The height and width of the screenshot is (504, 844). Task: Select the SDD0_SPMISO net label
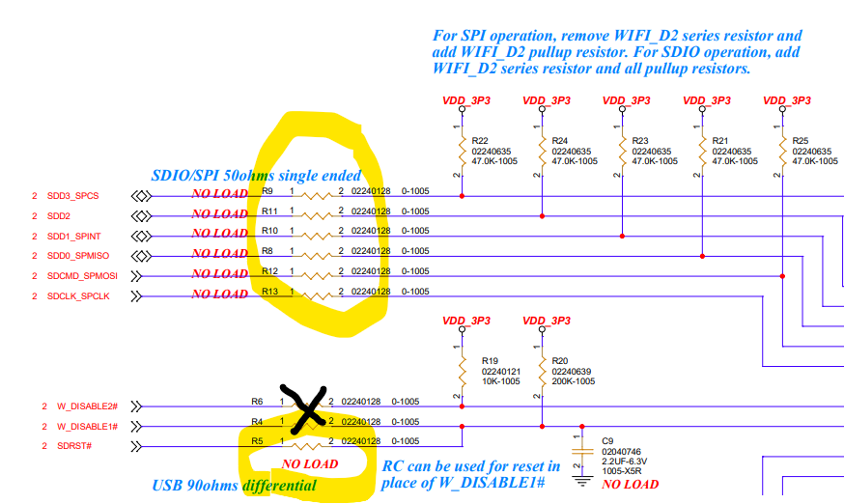79,256
